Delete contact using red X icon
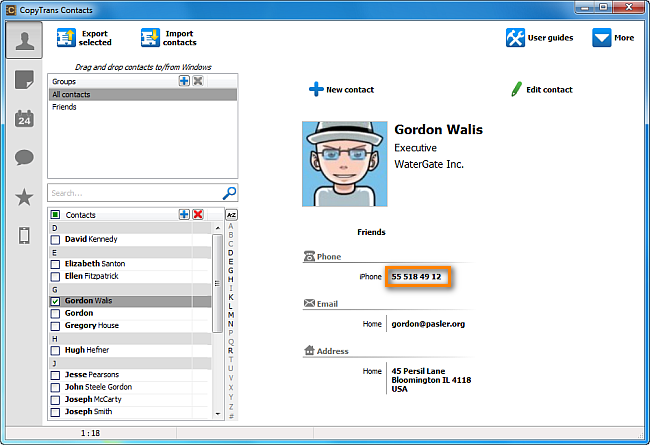The height and width of the screenshot is (445, 650). point(198,214)
